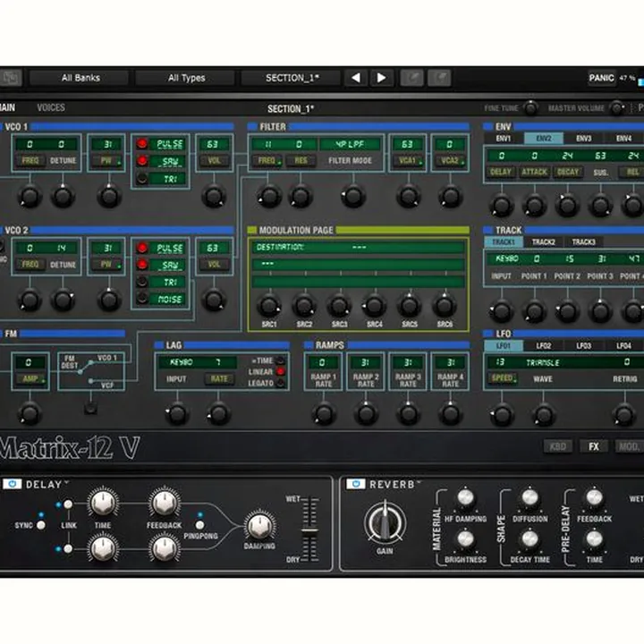The height and width of the screenshot is (644, 644).
Task: Enable the Delay PINGPONG switch
Action: [200, 525]
